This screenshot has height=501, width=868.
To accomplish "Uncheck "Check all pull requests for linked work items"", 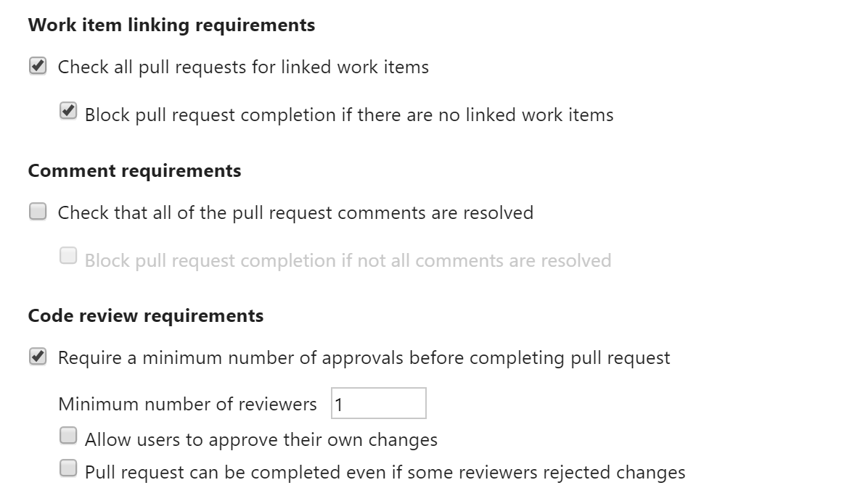I will pos(36,67).
